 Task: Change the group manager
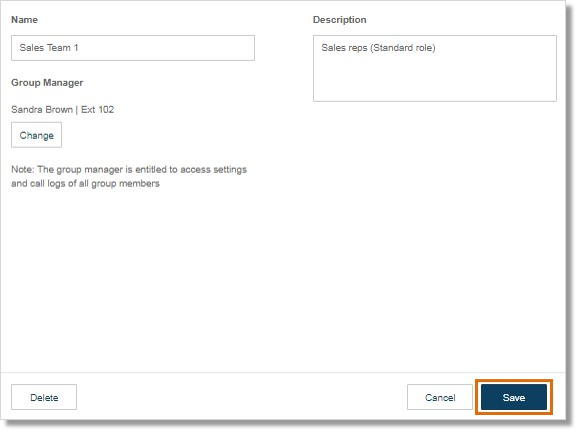[36, 135]
